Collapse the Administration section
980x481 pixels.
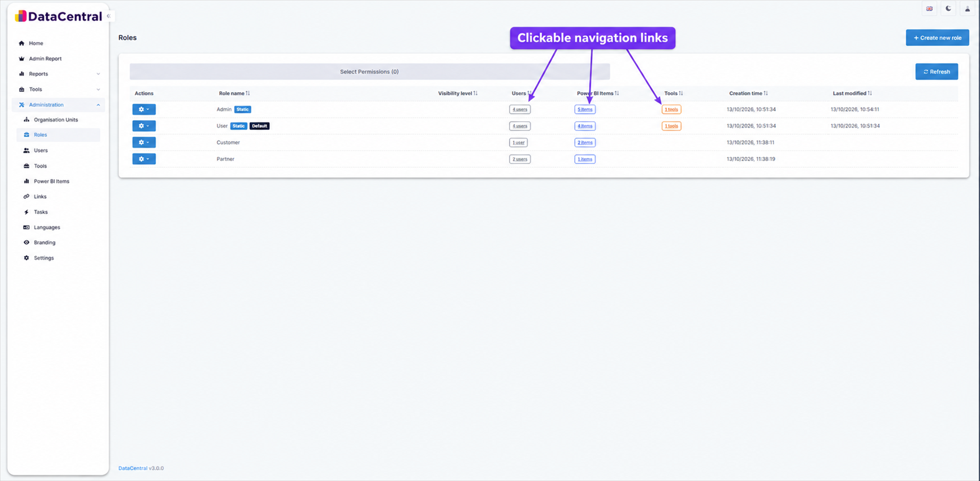point(58,105)
